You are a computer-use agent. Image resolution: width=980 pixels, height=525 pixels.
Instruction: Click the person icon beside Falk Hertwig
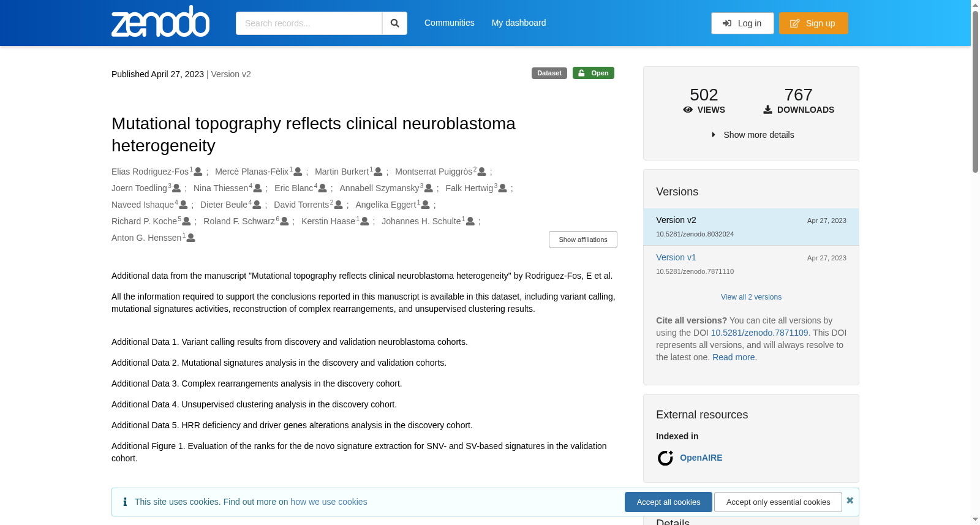coord(502,188)
